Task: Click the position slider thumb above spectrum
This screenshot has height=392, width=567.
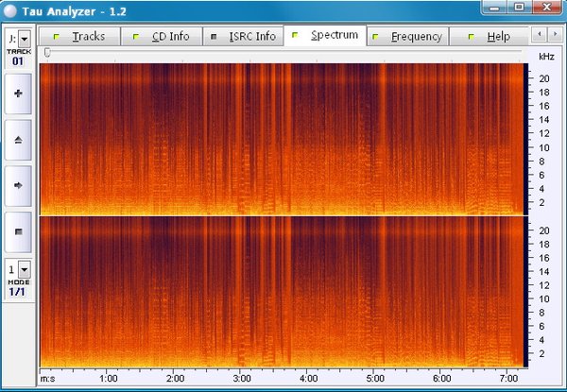Action: [x=47, y=53]
